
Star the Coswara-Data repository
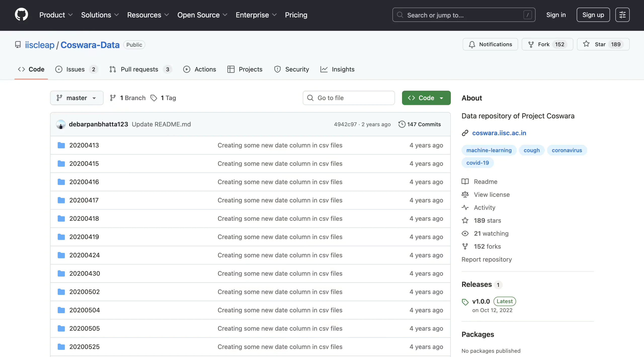pyautogui.click(x=603, y=44)
